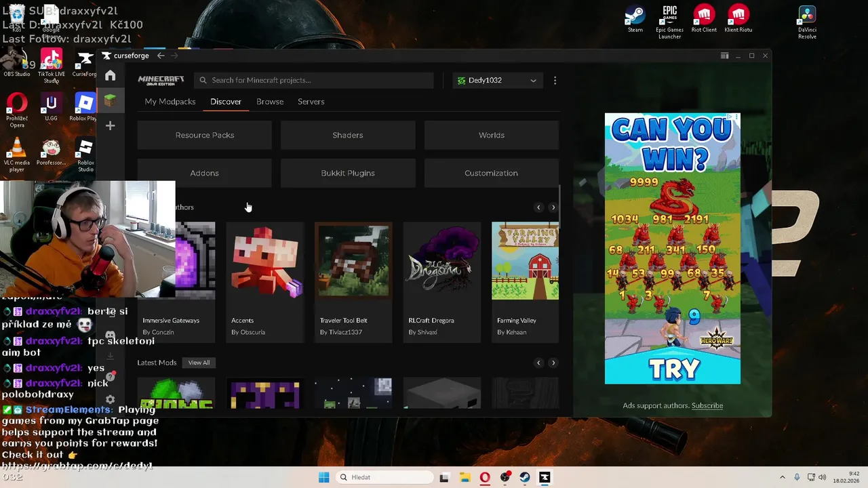Click the Minecraft Java Edition logo
This screenshot has height=488, width=868.
coord(161,80)
